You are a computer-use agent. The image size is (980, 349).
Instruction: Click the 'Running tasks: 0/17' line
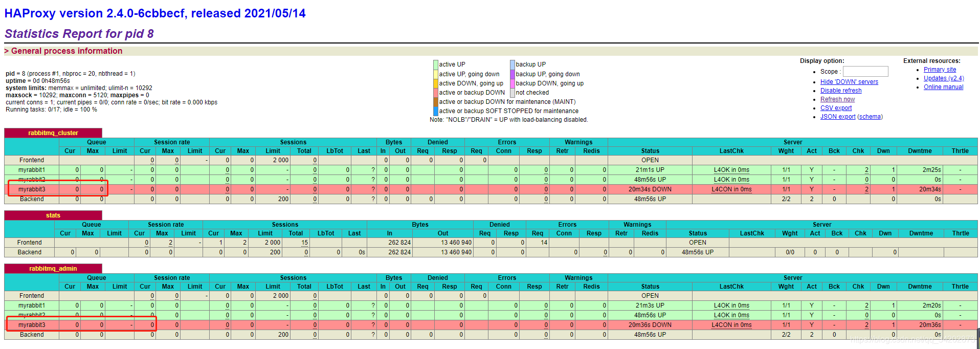(51, 110)
